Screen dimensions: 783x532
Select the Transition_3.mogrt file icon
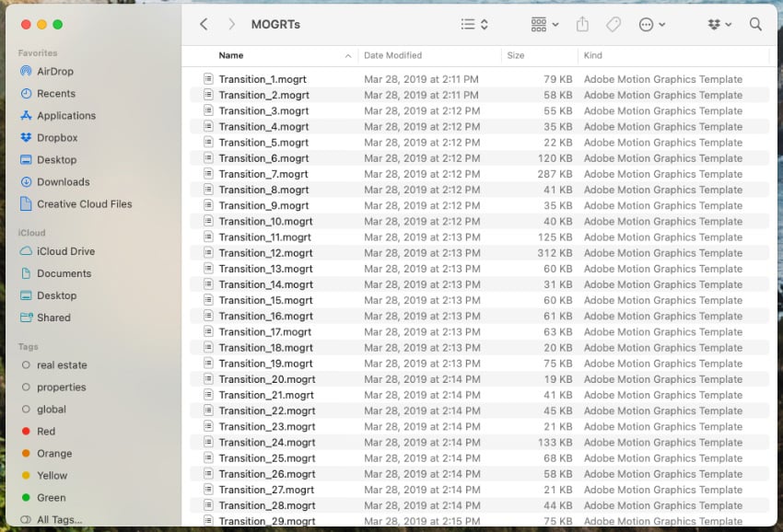click(208, 110)
